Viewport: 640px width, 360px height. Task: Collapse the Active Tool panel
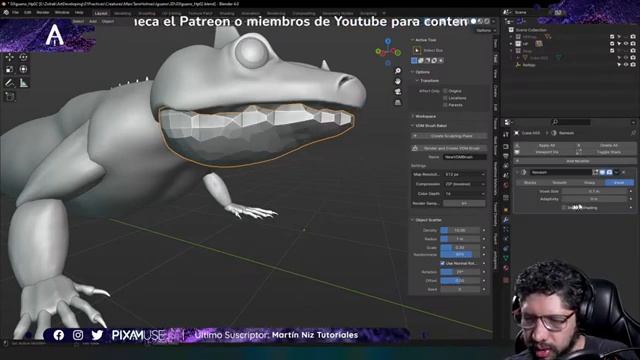point(412,40)
